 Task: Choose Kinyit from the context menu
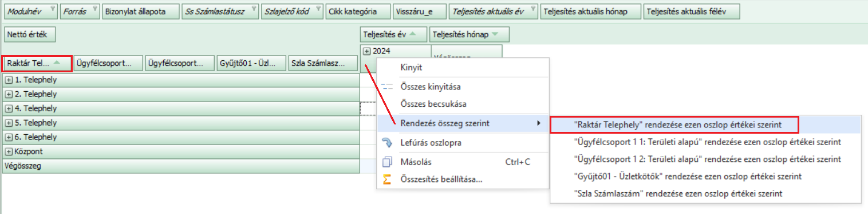point(463,68)
